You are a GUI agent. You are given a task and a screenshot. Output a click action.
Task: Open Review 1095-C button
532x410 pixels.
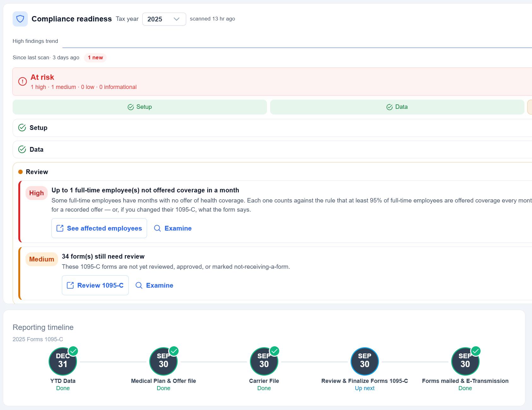pyautogui.click(x=95, y=285)
